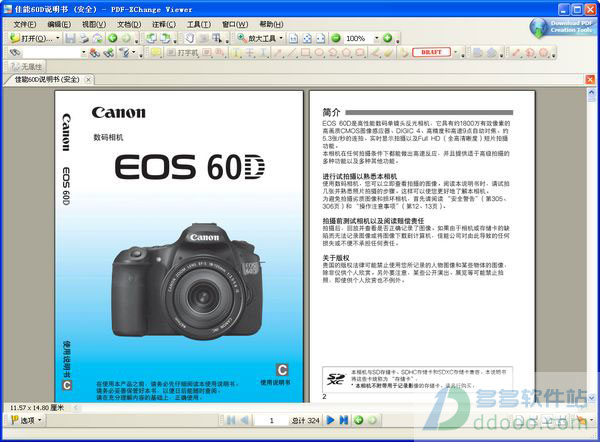
Task: Click the 无属性 properties button
Action: click(26, 67)
